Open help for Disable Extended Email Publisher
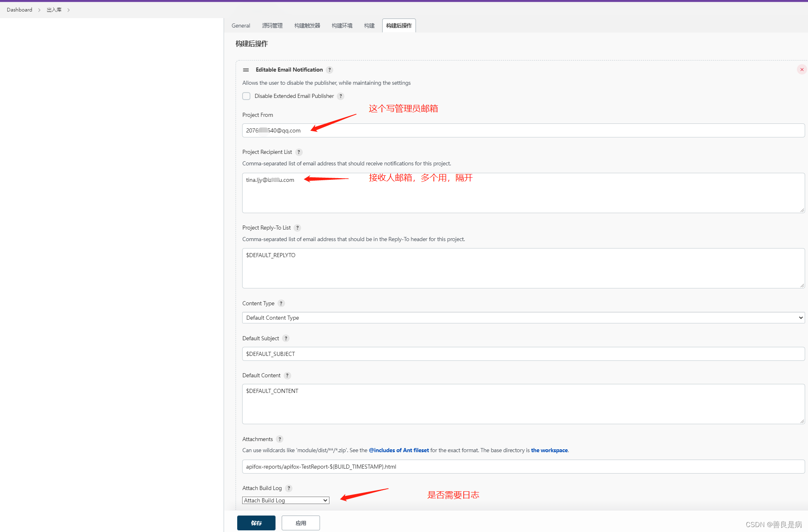The width and height of the screenshot is (808, 532). click(x=341, y=96)
